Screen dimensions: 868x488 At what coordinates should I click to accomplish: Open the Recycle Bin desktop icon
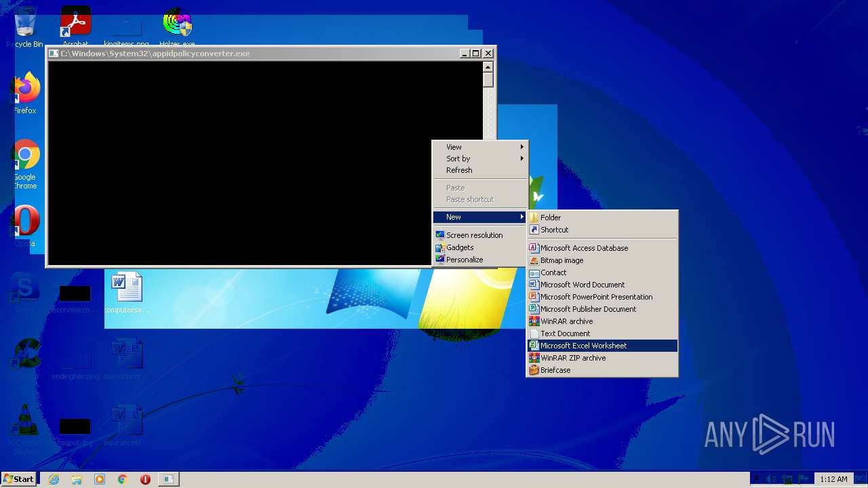pos(24,27)
